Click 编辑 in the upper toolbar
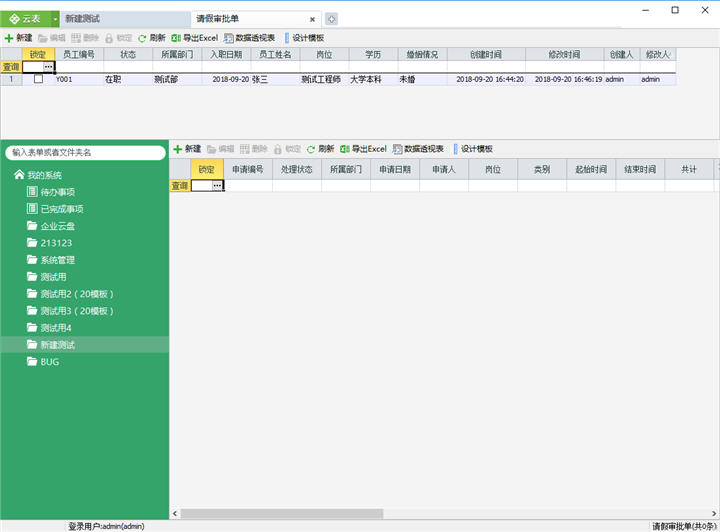The height and width of the screenshot is (532, 720). tap(51, 38)
